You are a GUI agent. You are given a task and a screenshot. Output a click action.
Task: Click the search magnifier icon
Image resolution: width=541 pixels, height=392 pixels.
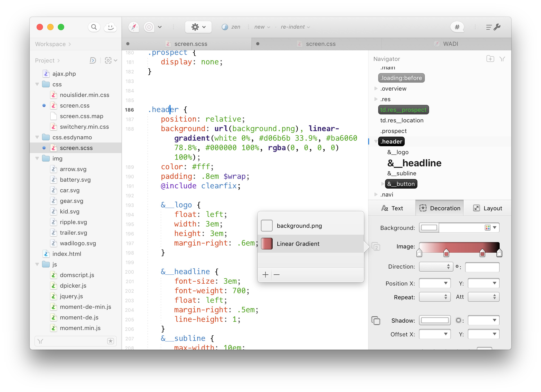(x=94, y=27)
